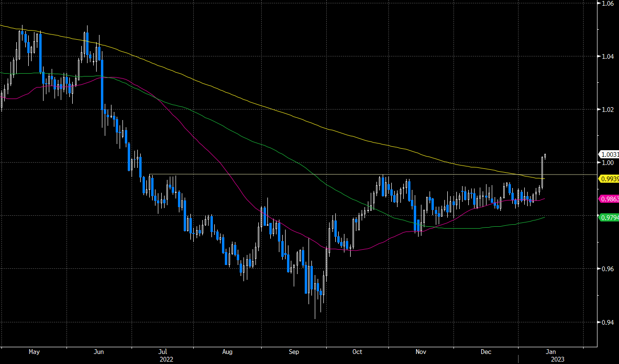
Task: Select the Oct label on time axis
Action: (x=357, y=352)
